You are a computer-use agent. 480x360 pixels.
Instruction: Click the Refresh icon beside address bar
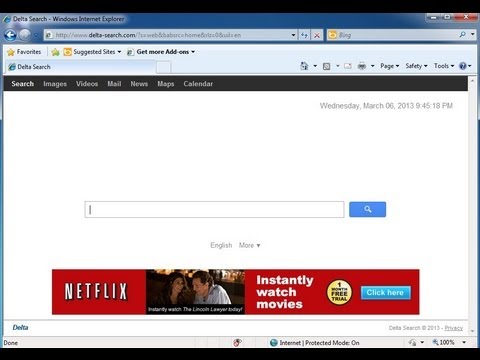(x=304, y=35)
